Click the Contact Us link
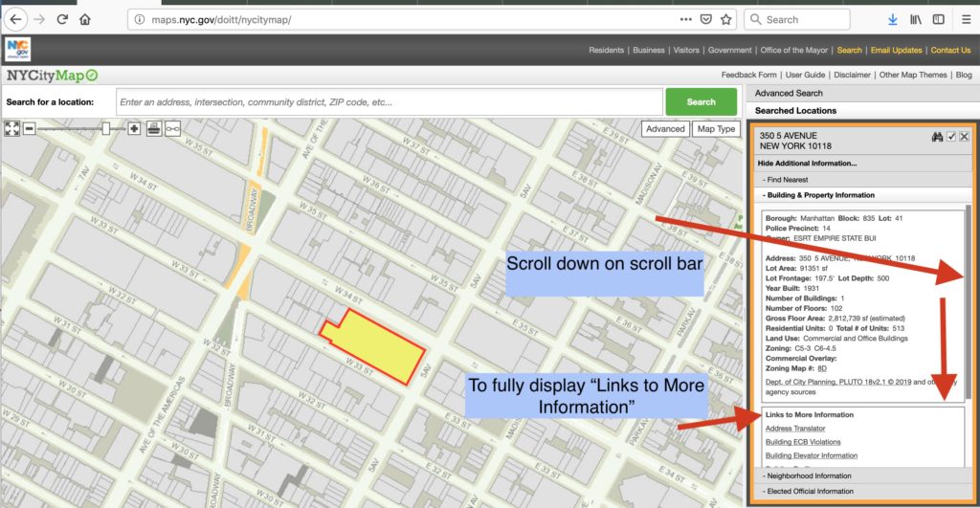Viewport: 980px width, 508px height. point(950,50)
